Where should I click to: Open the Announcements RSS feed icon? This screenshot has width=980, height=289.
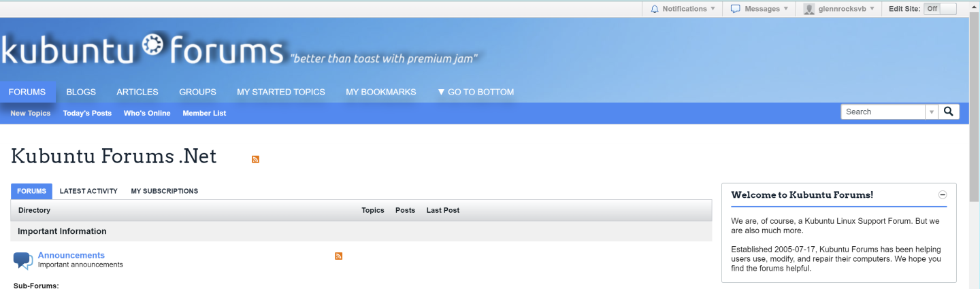338,256
